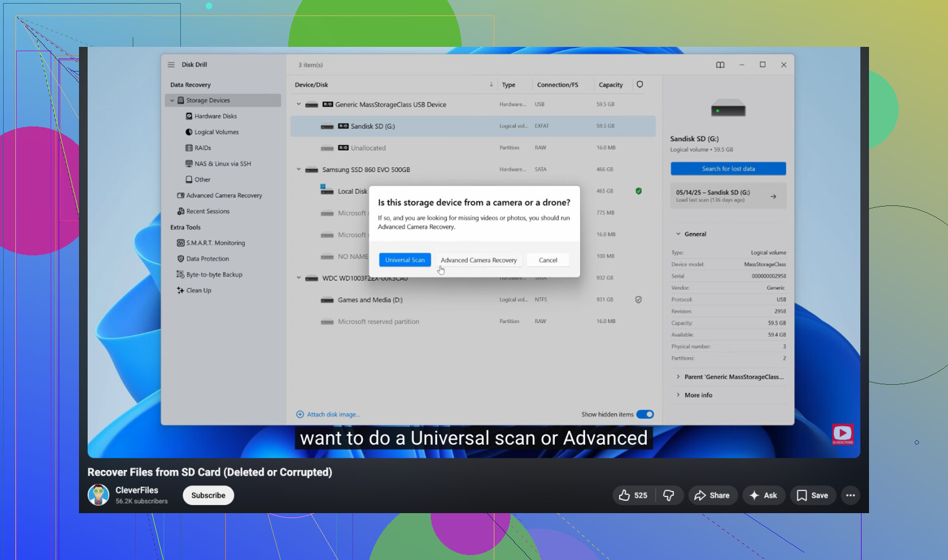Click the Clean Up sparkle icon

[x=181, y=290]
